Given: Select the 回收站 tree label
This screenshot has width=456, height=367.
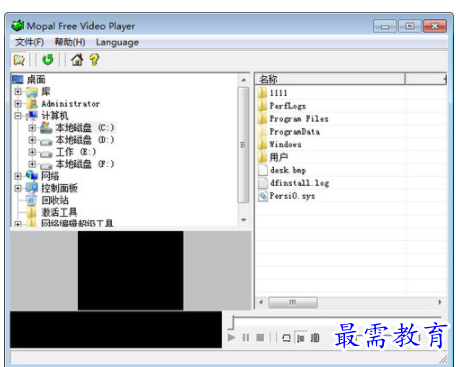Looking at the screenshot, I should tap(55, 200).
